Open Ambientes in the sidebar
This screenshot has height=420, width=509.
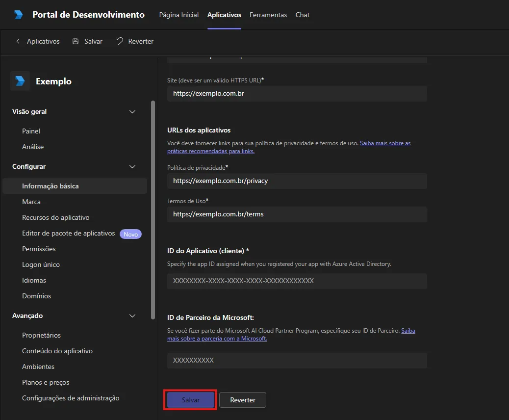tap(38, 367)
